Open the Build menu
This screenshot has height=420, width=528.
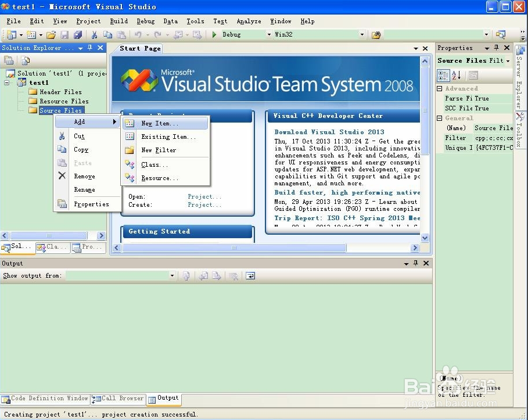(118, 21)
